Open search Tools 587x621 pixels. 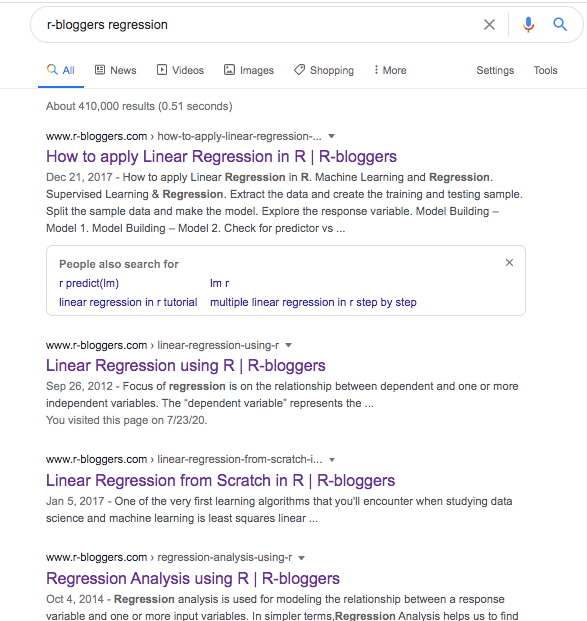point(545,70)
